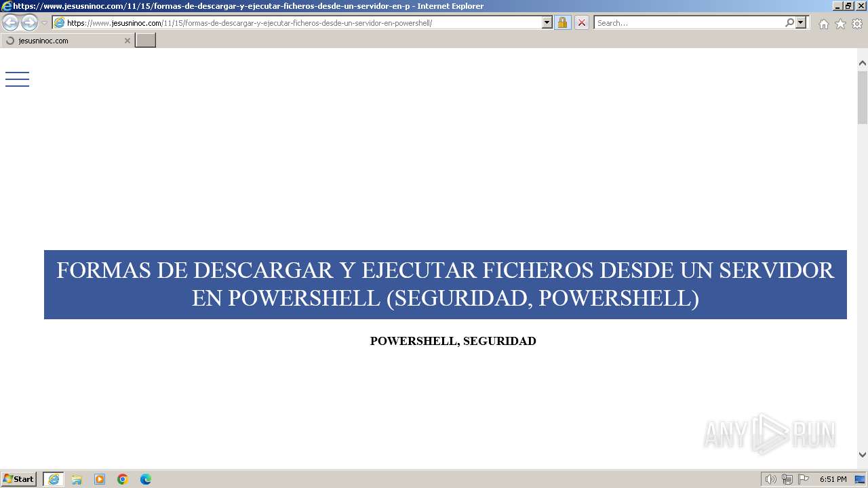868x488 pixels.
Task: Expand the address bar autocomplete dropdown
Action: click(547, 22)
